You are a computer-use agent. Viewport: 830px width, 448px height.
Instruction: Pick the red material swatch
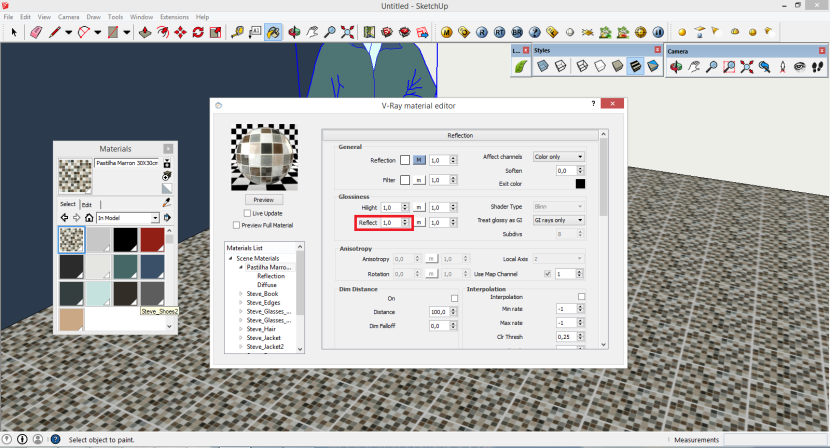(152, 239)
